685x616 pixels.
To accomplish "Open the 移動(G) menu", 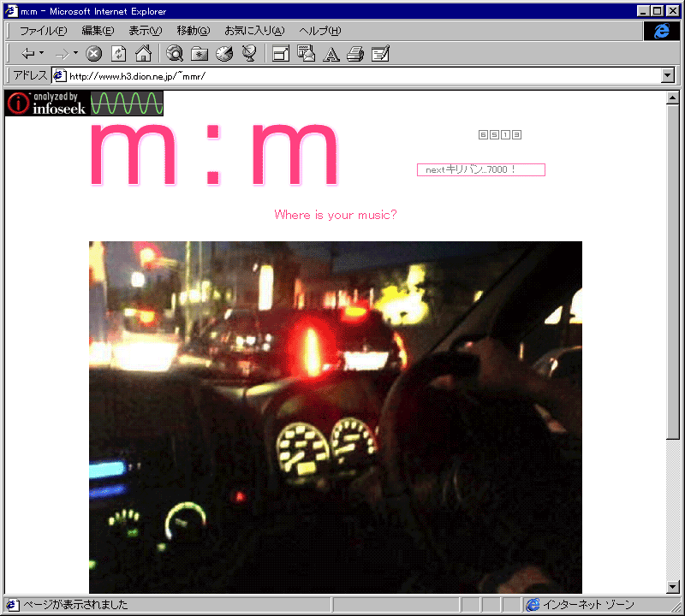I will click(x=194, y=31).
